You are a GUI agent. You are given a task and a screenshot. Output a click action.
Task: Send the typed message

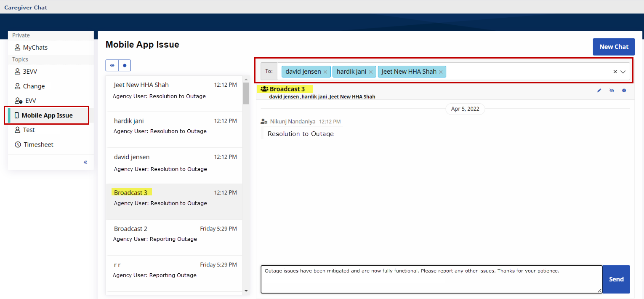tap(616, 279)
